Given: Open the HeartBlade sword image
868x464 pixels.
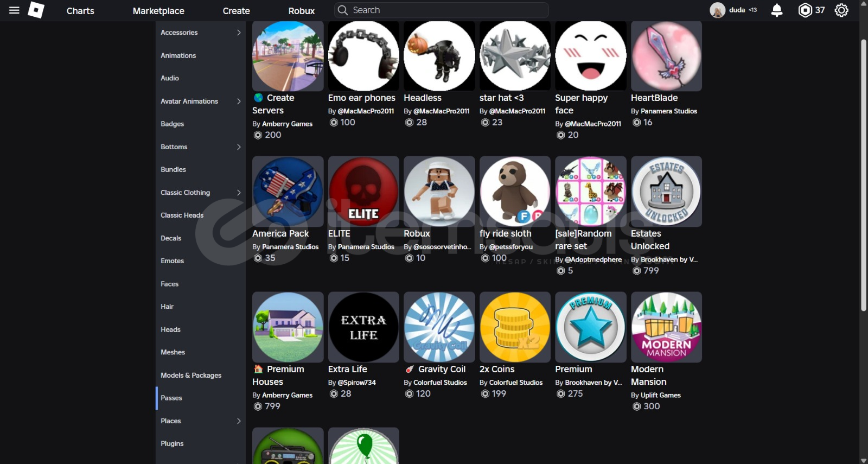Looking at the screenshot, I should point(666,56).
